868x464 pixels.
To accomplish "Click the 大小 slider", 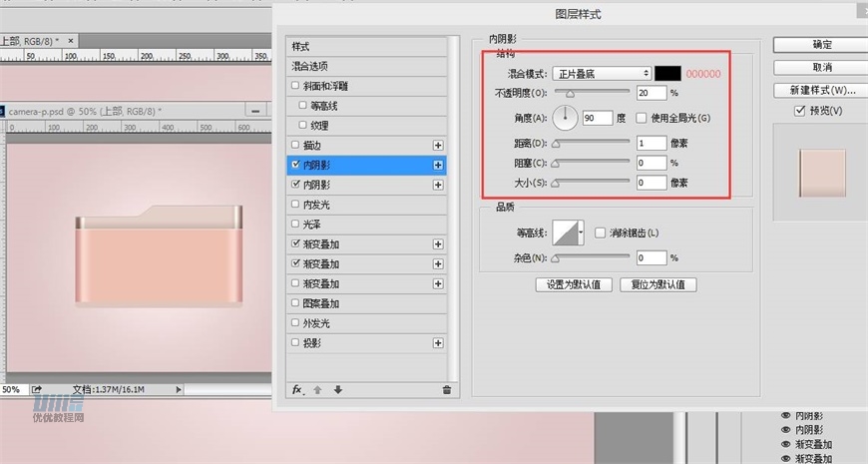I will 592,183.
